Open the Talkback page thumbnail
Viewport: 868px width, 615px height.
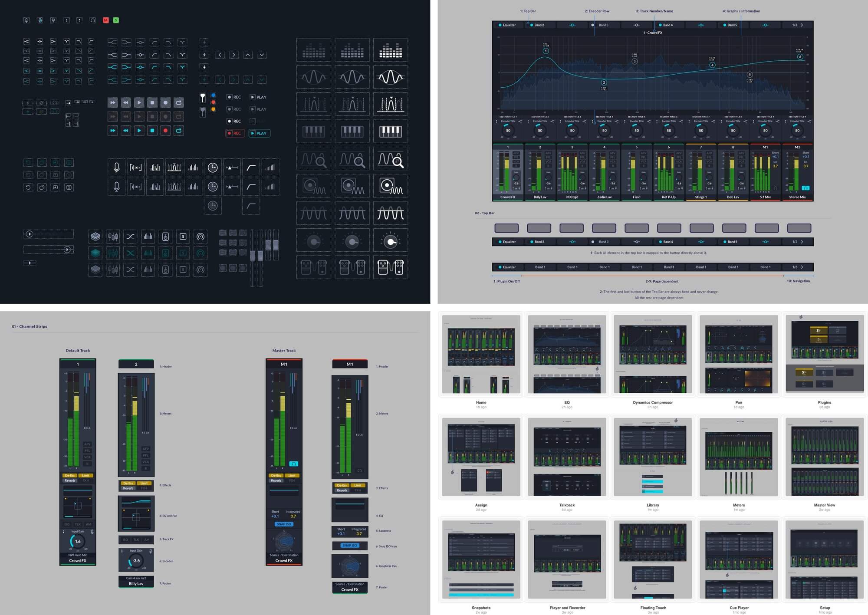pos(567,457)
